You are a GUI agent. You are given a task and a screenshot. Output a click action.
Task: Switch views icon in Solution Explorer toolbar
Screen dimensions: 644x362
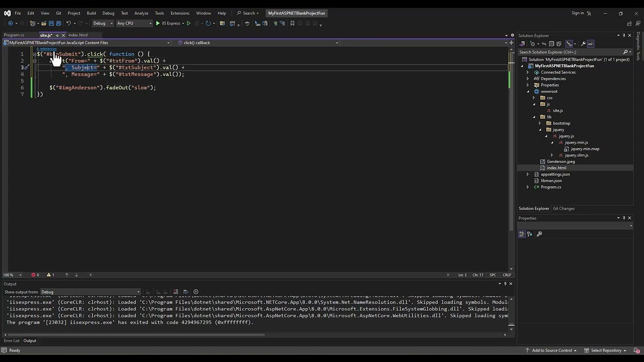(x=522, y=44)
